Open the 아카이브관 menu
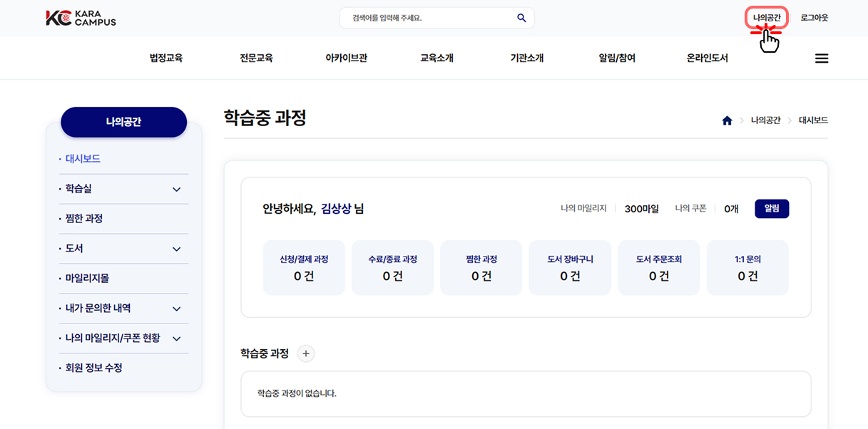The width and height of the screenshot is (868, 429). pyautogui.click(x=346, y=58)
